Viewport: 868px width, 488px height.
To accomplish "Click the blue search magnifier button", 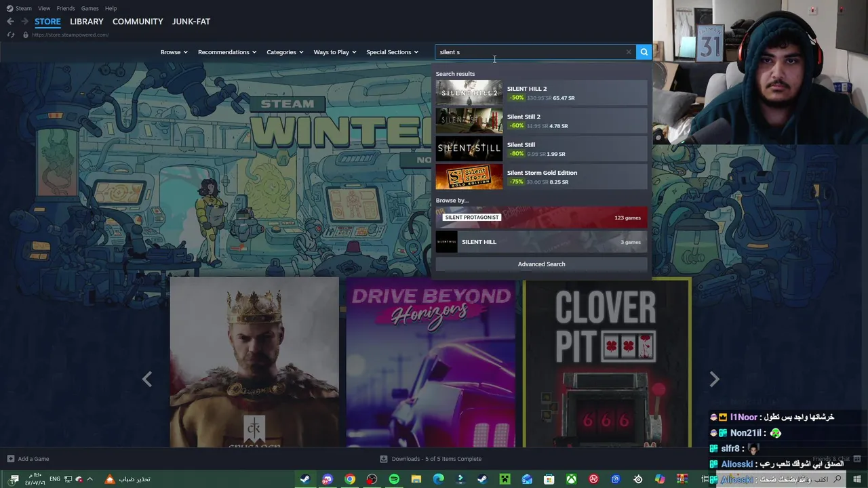I will (x=644, y=52).
